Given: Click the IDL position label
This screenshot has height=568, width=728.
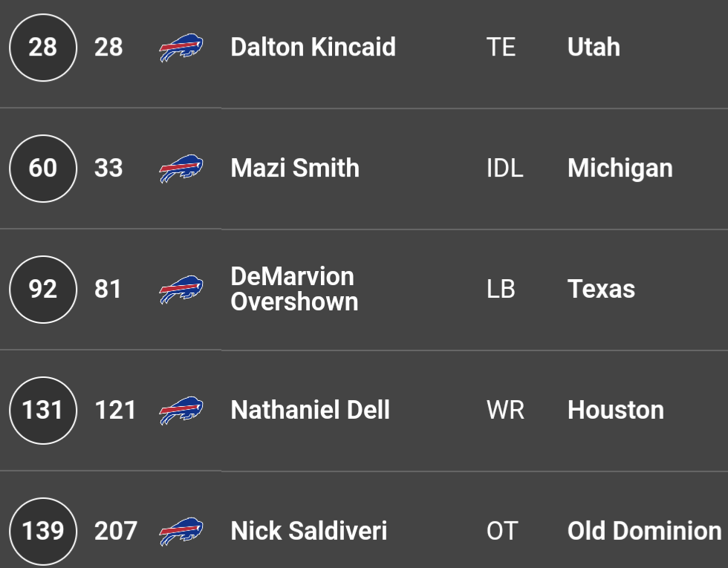Looking at the screenshot, I should click(x=504, y=169).
